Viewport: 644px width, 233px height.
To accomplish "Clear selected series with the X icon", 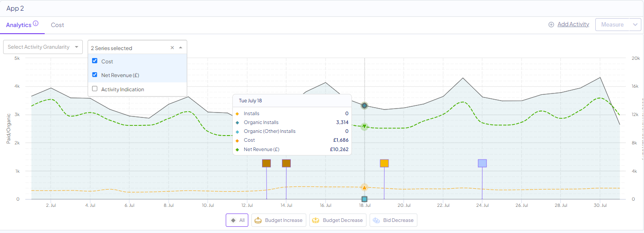I will 172,48.
